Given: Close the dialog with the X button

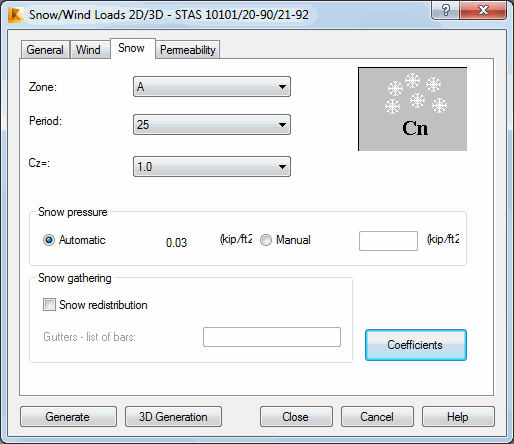Looking at the screenshot, I should pos(483,10).
